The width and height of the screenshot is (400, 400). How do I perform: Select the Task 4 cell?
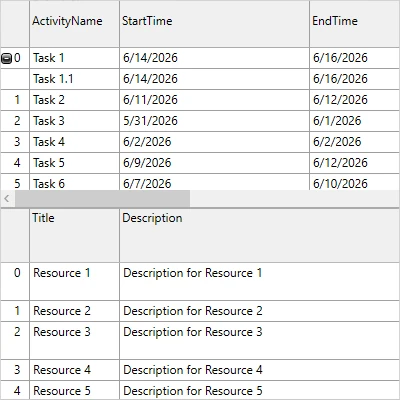74,142
